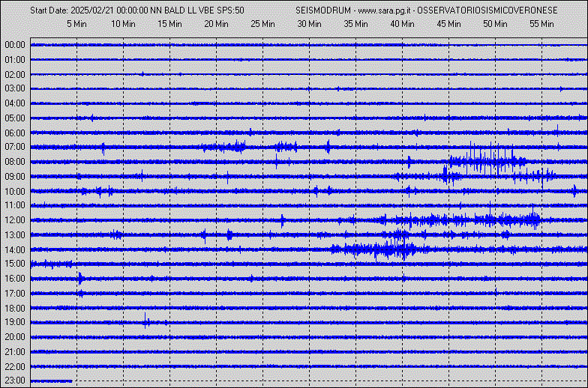Click the SPS:50 sampling rate text
The height and width of the screenshot is (388, 588).
[x=231, y=10]
